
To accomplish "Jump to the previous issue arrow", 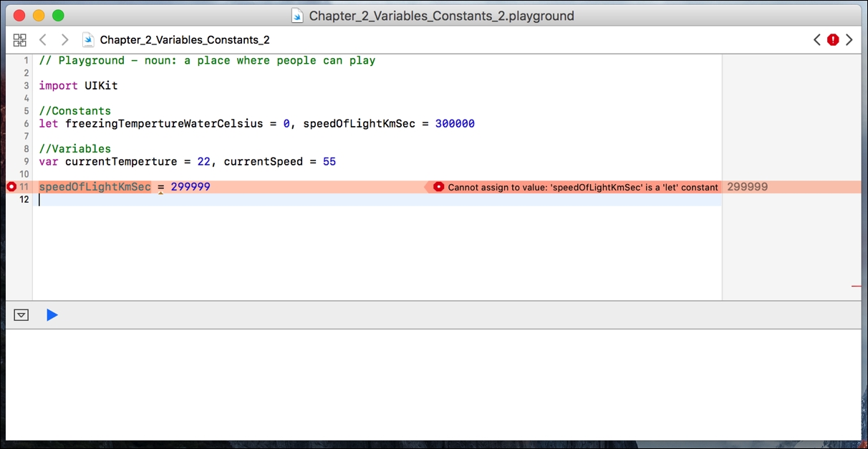I will coord(817,40).
